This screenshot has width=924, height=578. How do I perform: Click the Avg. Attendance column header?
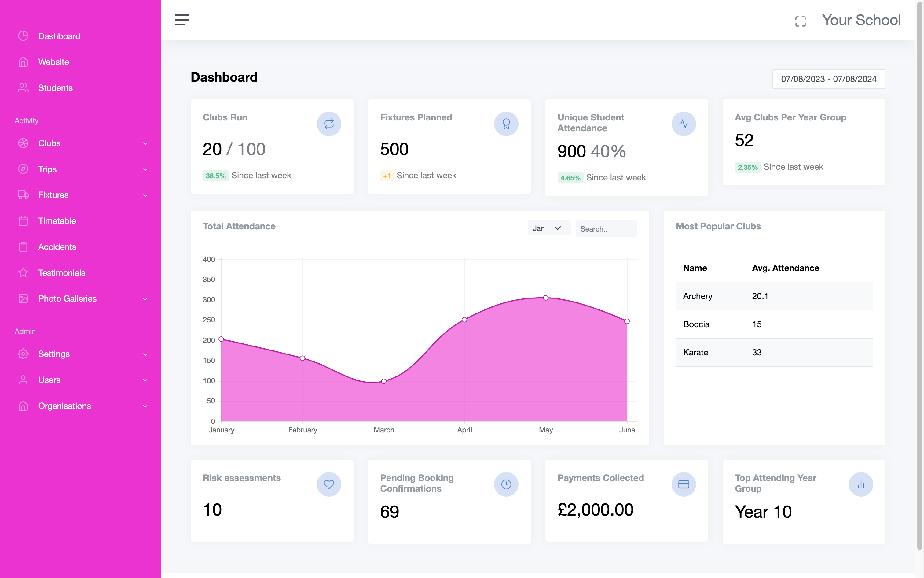(x=785, y=268)
